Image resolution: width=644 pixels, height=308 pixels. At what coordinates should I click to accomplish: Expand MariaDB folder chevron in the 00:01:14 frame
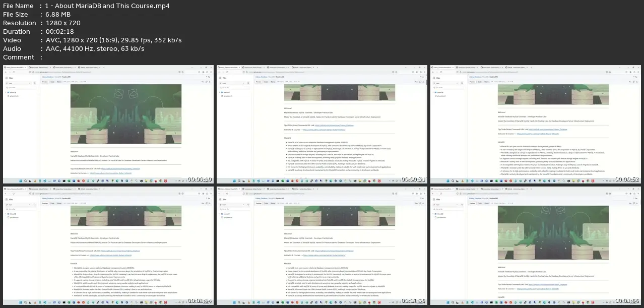[6, 214]
